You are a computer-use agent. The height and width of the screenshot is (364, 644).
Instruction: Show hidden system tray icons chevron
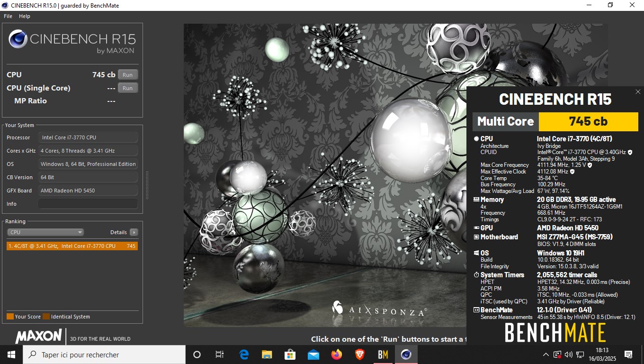tap(546, 355)
